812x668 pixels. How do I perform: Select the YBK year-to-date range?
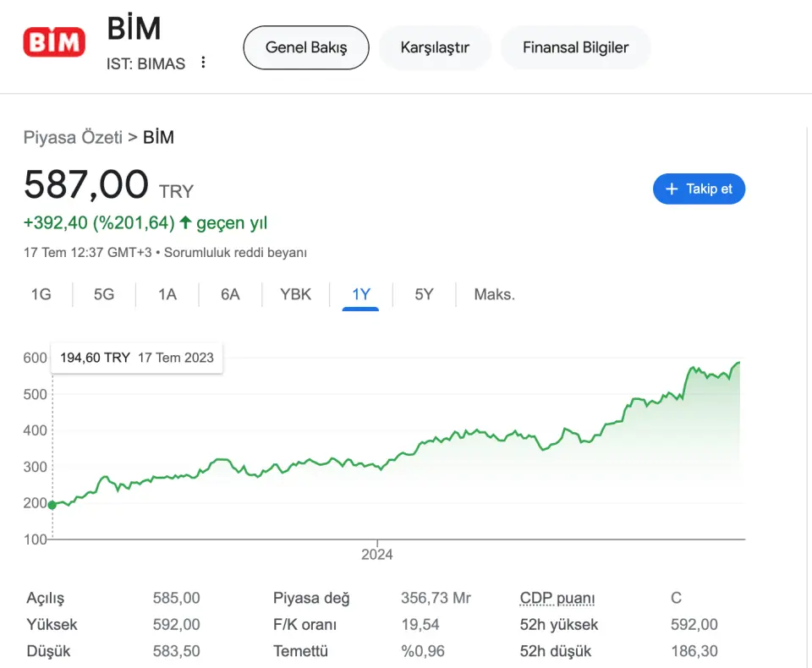click(x=296, y=294)
